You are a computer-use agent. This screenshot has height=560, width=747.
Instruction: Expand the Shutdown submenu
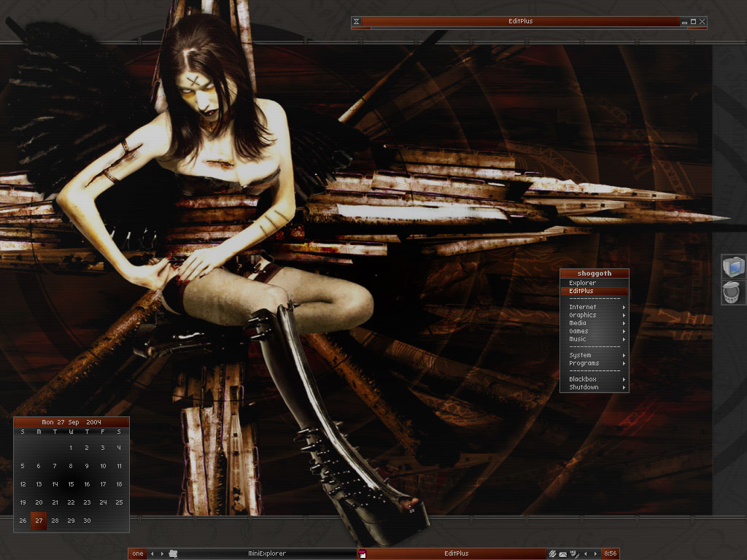[x=595, y=387]
